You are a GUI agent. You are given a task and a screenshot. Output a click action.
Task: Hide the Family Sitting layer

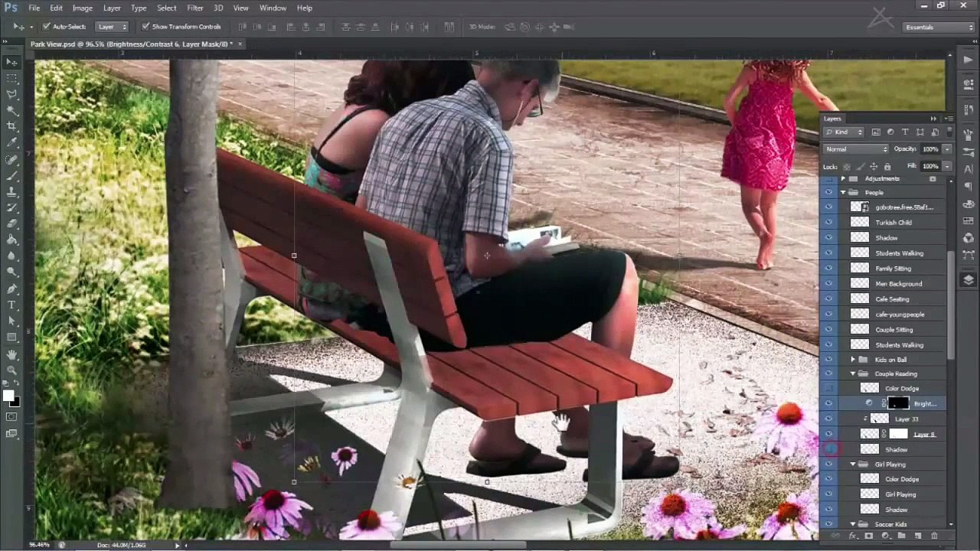coord(829,269)
